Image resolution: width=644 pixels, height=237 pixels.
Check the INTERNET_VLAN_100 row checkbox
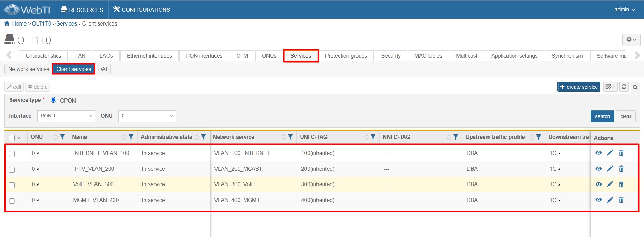12,154
